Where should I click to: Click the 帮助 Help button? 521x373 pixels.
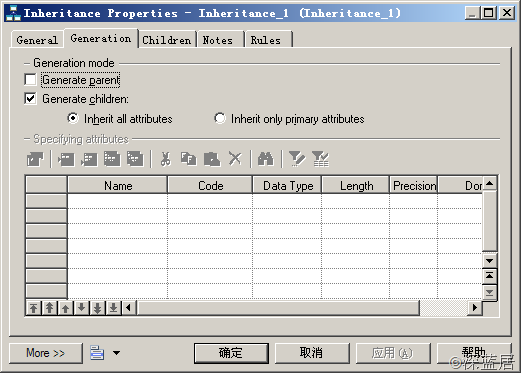(474, 353)
